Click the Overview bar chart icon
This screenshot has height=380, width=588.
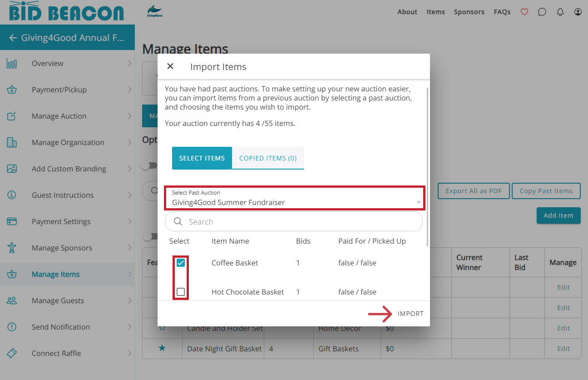coord(12,63)
